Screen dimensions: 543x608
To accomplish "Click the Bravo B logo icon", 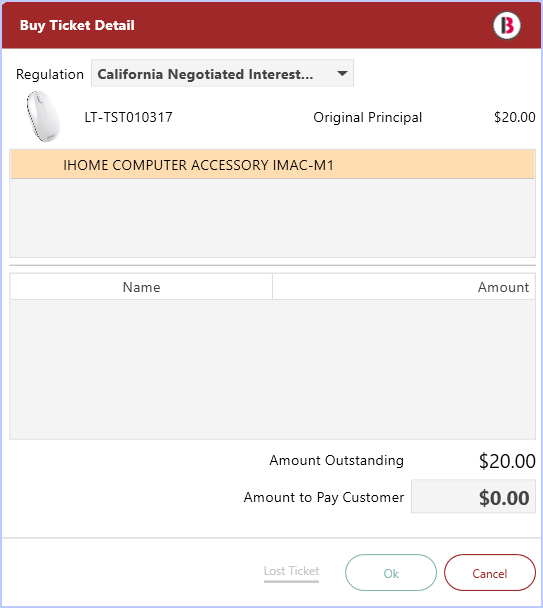I will pyautogui.click(x=507, y=26).
